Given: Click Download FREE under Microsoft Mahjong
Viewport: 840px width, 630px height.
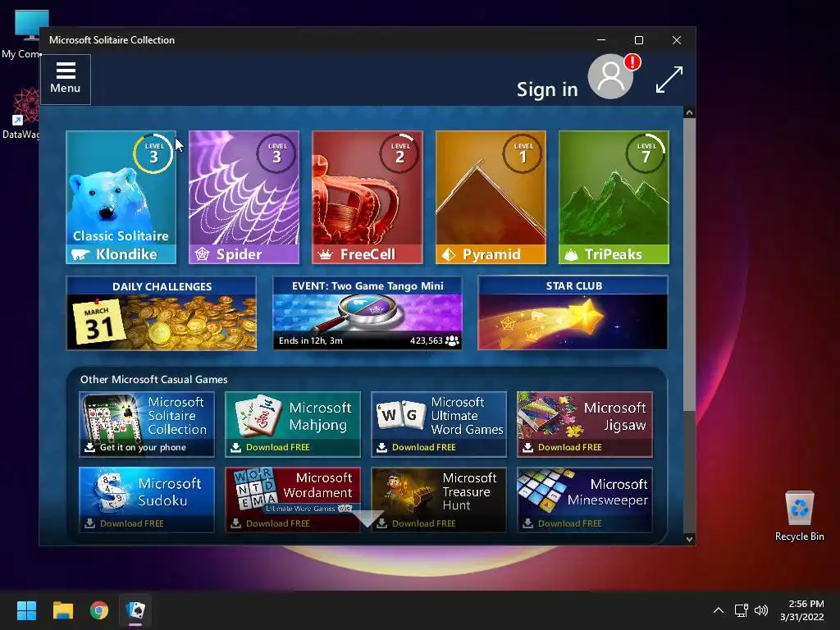Looking at the screenshot, I should pos(277,447).
